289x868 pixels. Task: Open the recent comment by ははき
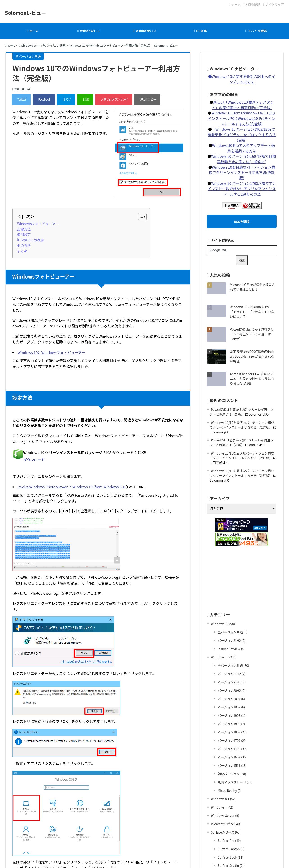242,442
